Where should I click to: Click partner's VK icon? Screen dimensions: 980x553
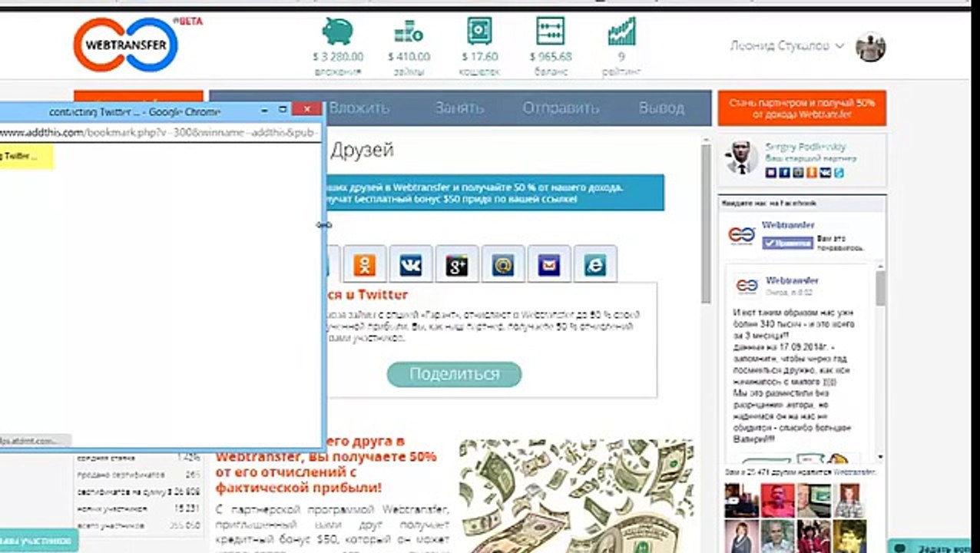(x=825, y=173)
